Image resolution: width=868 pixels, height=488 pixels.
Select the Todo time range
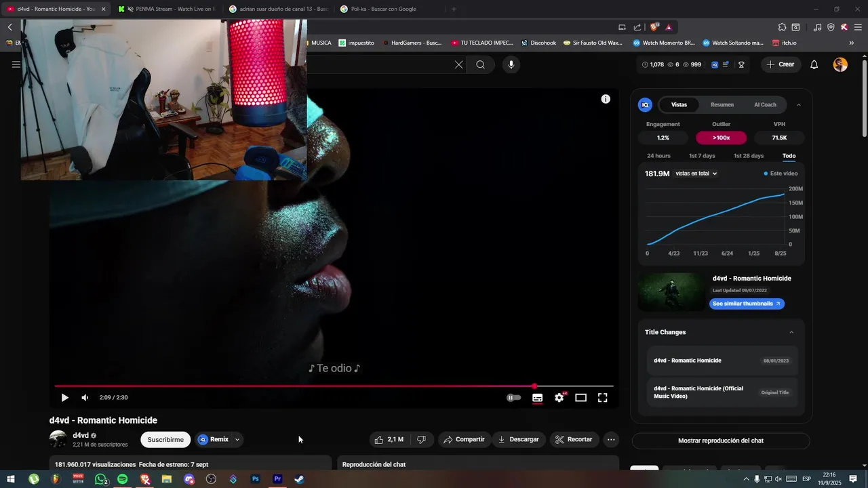tap(789, 156)
